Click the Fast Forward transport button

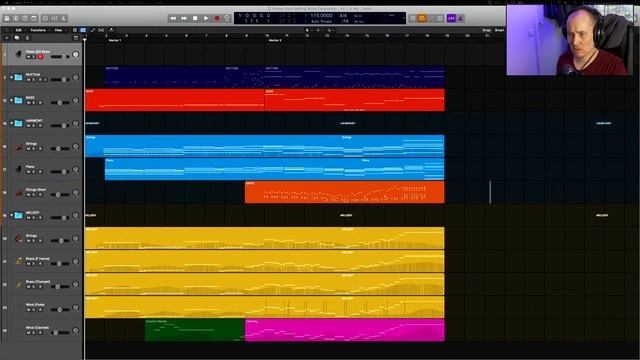[184, 18]
